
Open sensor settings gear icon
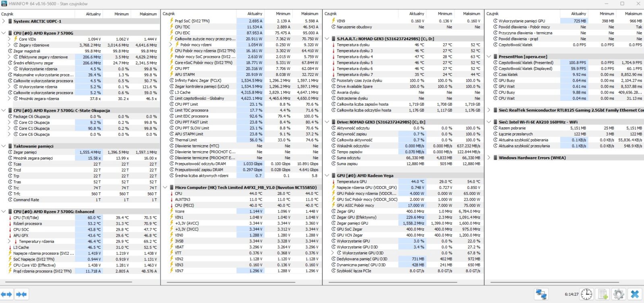[x=618, y=294]
